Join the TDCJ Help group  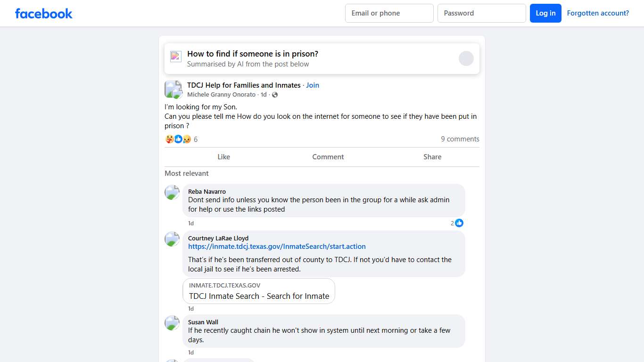tap(313, 85)
